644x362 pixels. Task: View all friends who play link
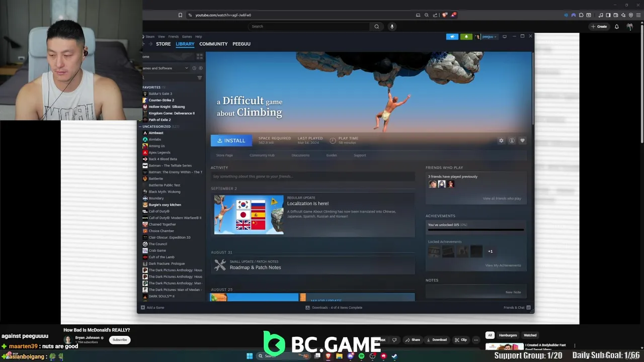click(x=502, y=199)
